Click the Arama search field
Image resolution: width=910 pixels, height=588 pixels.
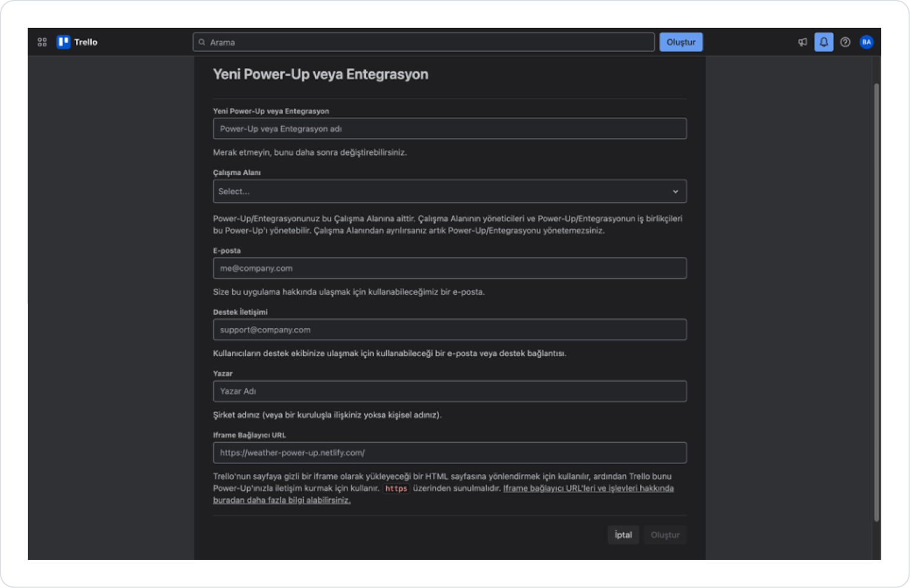pos(424,42)
